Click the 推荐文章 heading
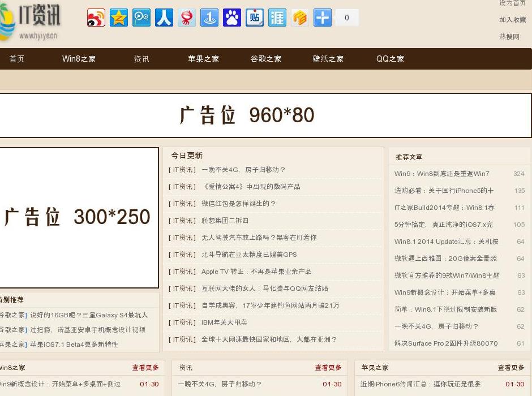Image resolution: width=532 pixels, height=396 pixels. (x=409, y=157)
